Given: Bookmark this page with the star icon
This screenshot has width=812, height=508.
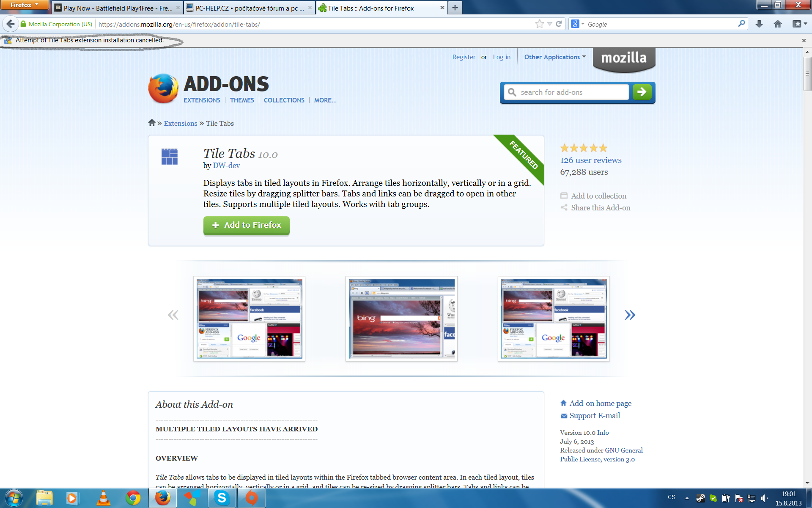Looking at the screenshot, I should tap(539, 24).
